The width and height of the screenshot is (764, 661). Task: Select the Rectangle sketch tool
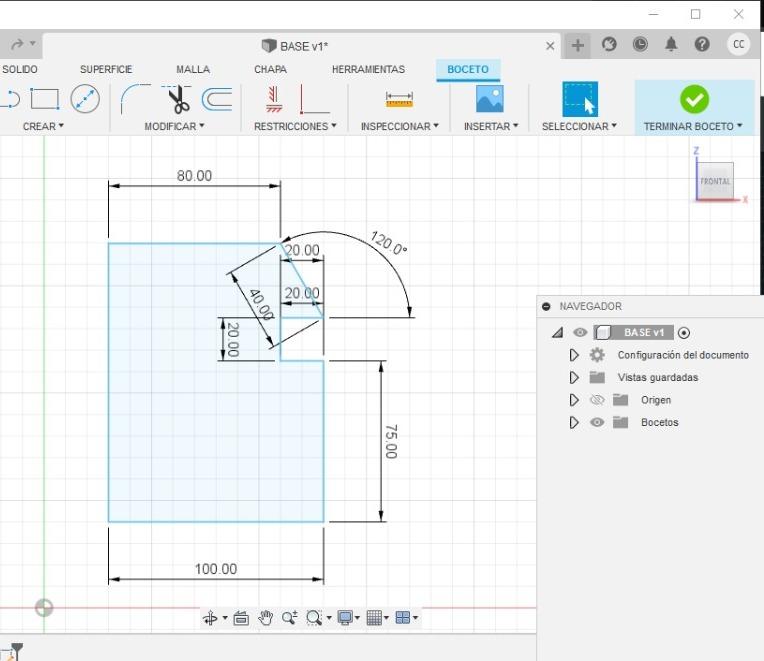[45, 99]
